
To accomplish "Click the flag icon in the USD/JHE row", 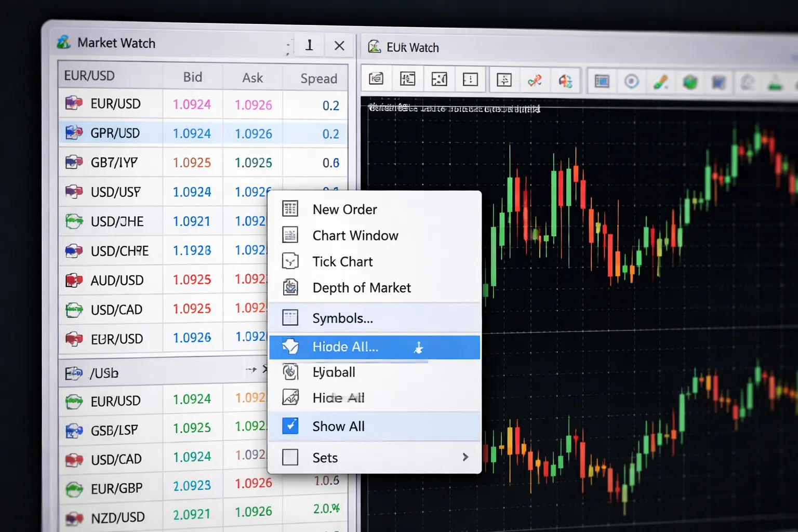I will coord(74,221).
